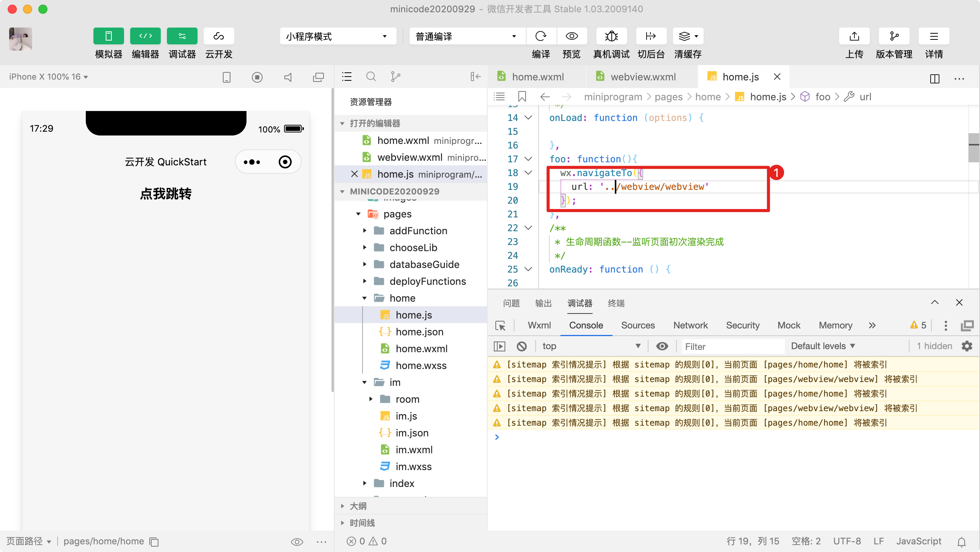Clear console with the ban icon

coord(521,346)
